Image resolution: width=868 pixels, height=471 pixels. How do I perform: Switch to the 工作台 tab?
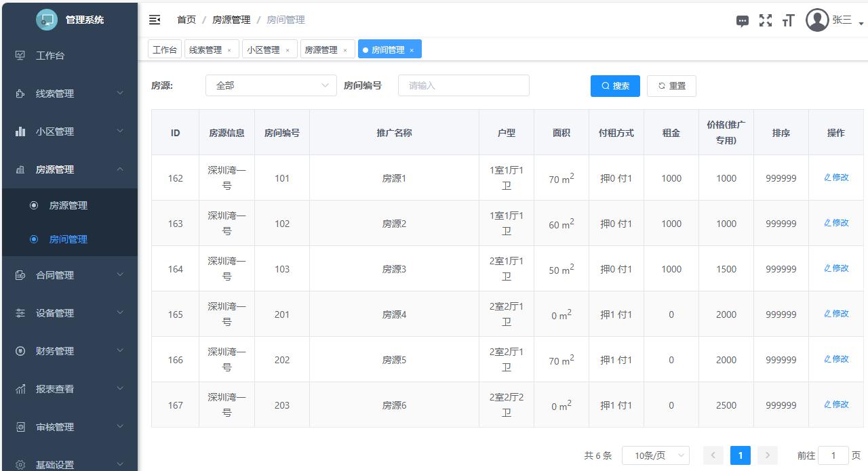pos(165,49)
